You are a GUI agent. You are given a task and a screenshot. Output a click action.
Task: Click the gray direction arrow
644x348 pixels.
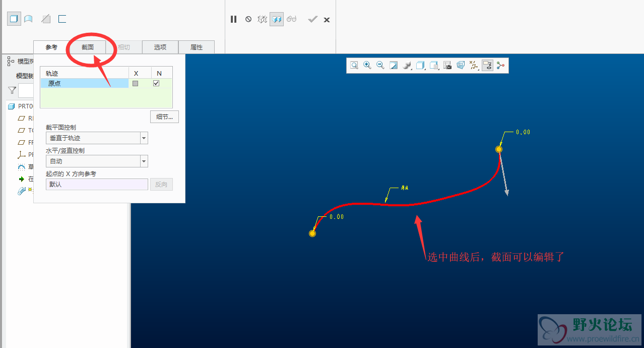[x=503, y=175]
